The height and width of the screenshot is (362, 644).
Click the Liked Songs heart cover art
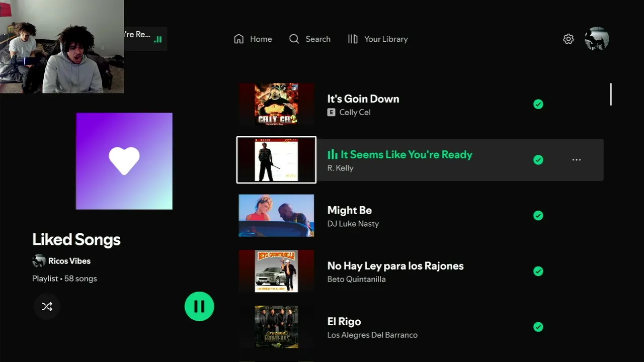pyautogui.click(x=124, y=161)
